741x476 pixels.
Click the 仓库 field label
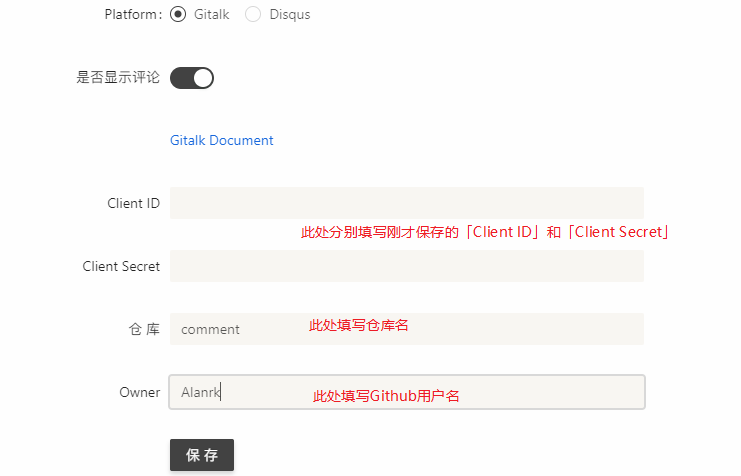[x=145, y=329]
